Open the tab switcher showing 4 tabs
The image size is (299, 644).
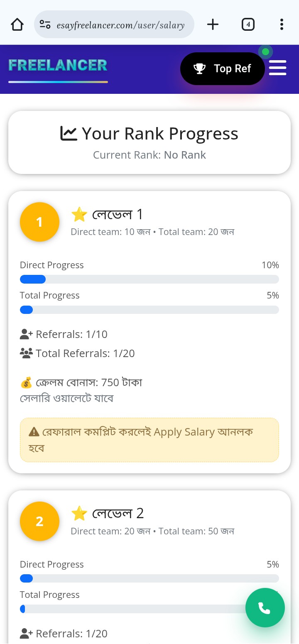(248, 24)
